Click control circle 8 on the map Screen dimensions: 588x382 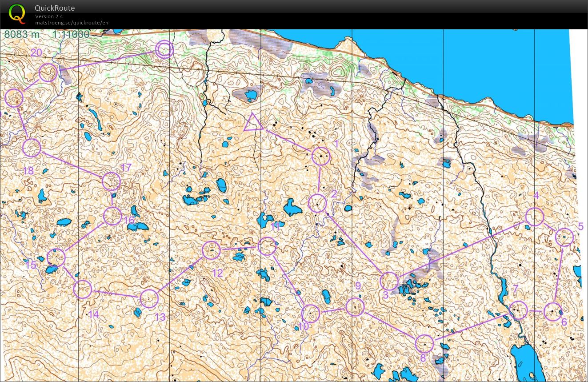tap(424, 344)
